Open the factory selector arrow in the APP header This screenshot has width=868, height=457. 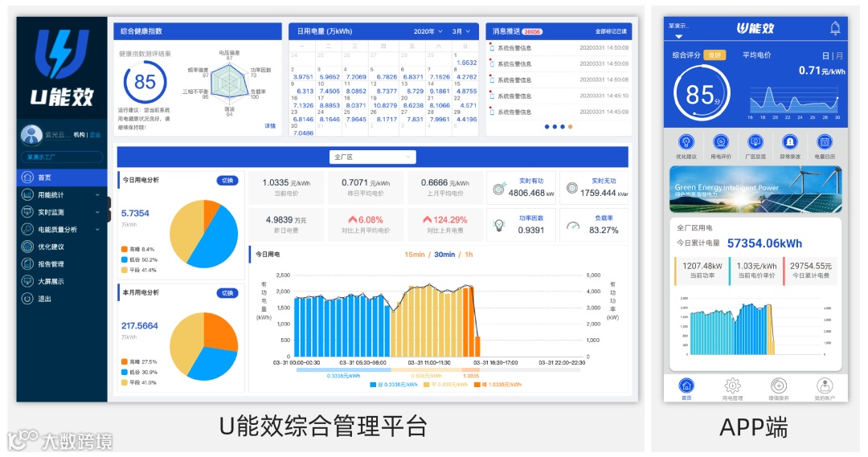tap(678, 36)
